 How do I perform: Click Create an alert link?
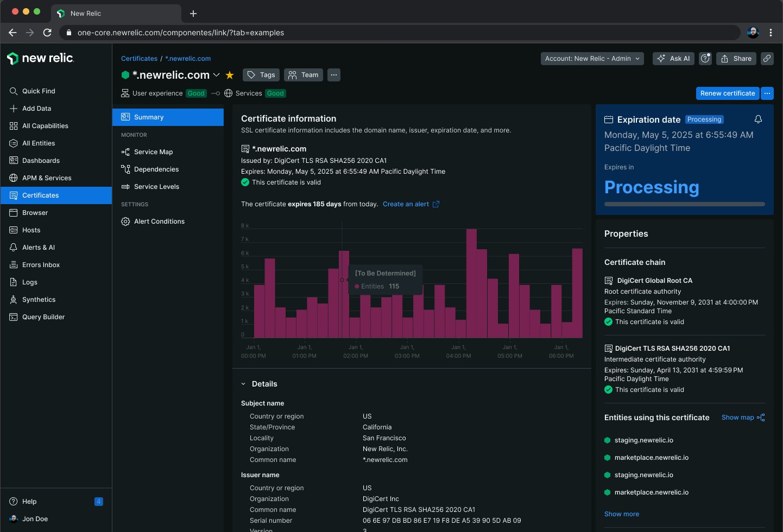pyautogui.click(x=411, y=204)
